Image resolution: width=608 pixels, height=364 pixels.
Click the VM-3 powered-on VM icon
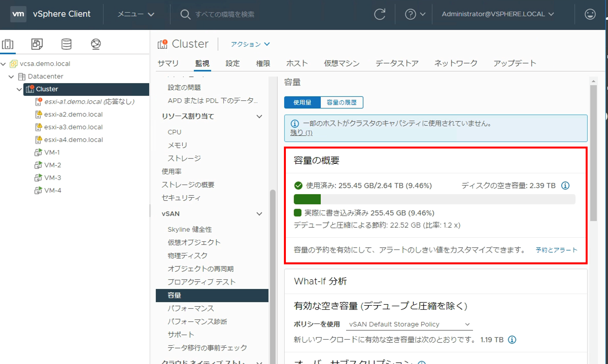tap(38, 178)
